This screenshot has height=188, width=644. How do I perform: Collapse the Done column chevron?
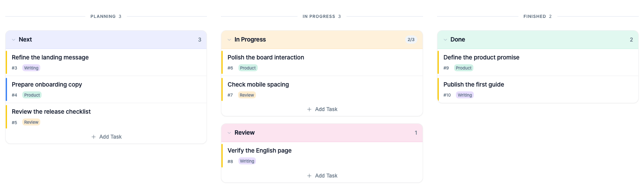coord(445,40)
